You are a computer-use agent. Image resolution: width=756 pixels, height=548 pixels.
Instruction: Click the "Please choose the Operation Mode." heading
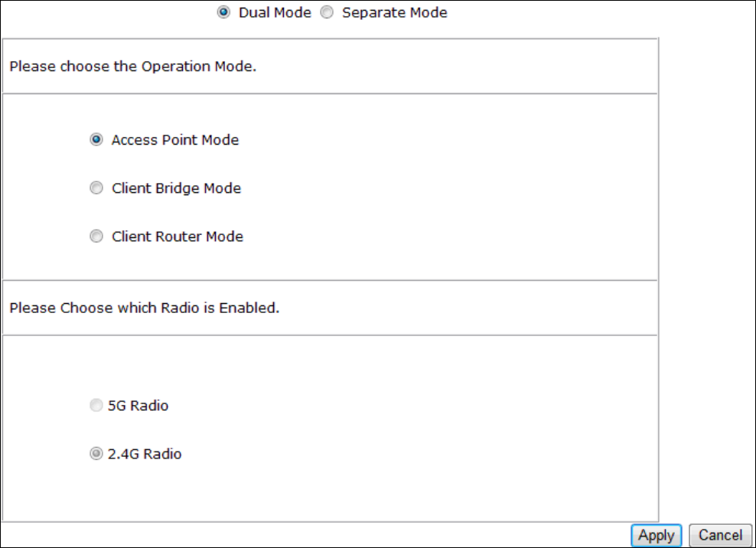(132, 67)
